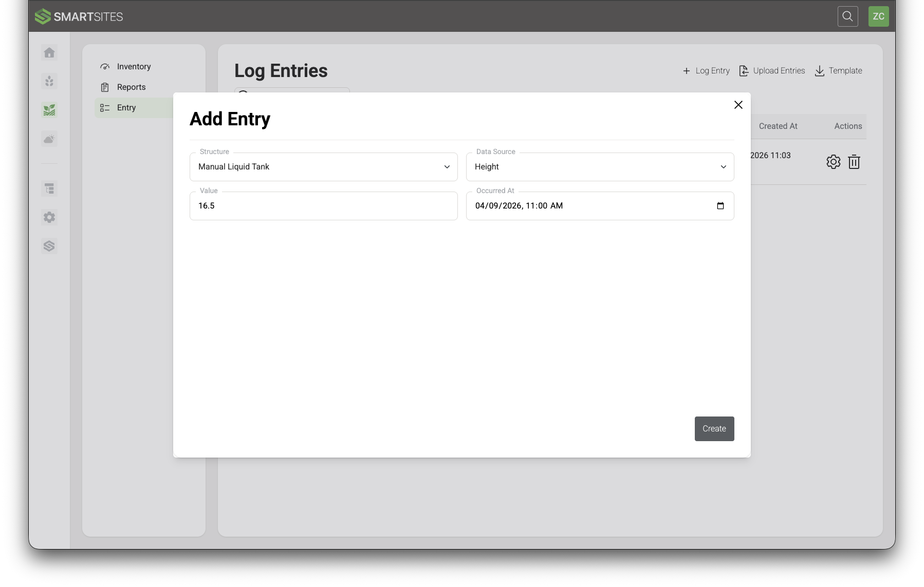Open the calendar picker in Occurred At
Image resolution: width=924 pixels, height=587 pixels.
(x=720, y=206)
